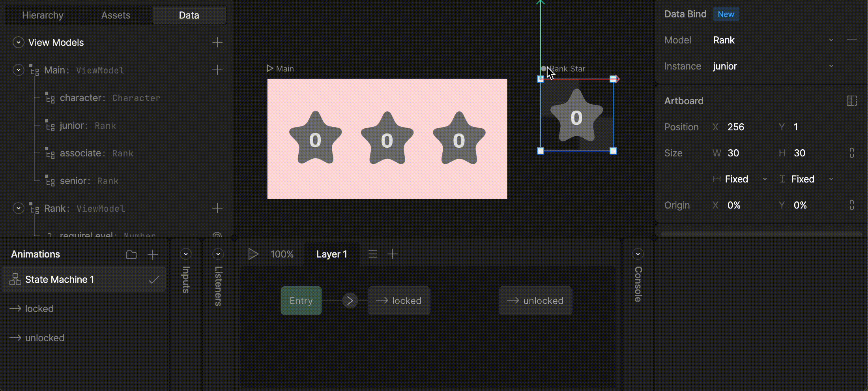The width and height of the screenshot is (868, 391).
Task: Click the 100% speed value
Action: click(x=282, y=254)
